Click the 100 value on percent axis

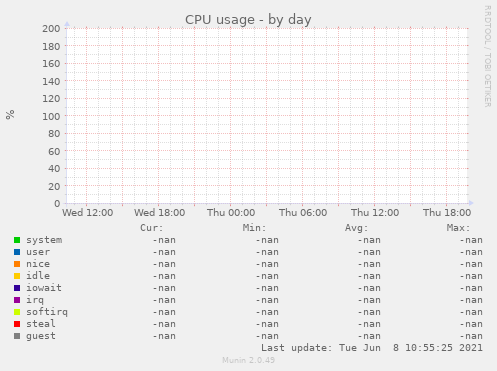click(x=51, y=116)
